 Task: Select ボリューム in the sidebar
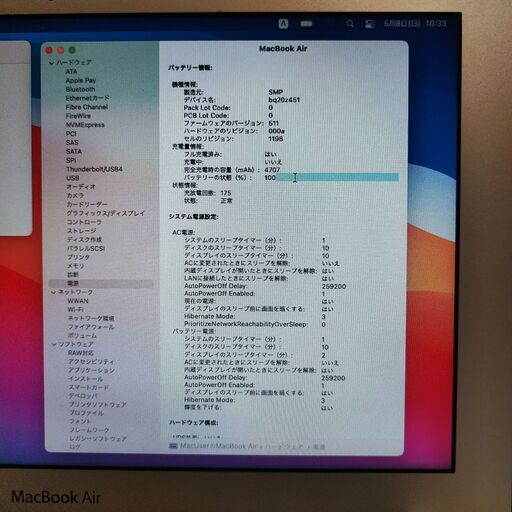tap(82, 336)
